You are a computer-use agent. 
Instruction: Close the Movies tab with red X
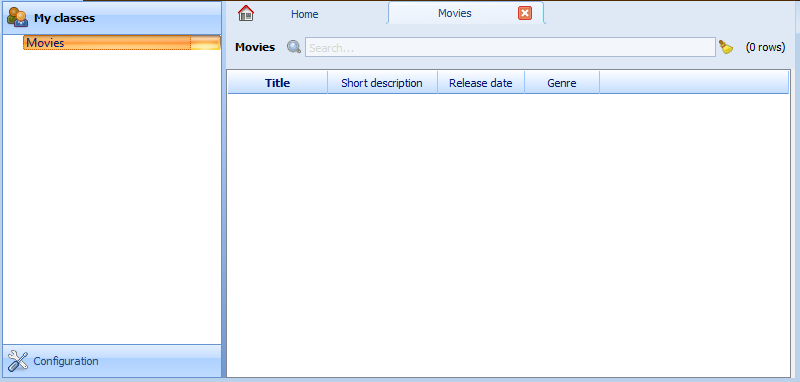(524, 13)
